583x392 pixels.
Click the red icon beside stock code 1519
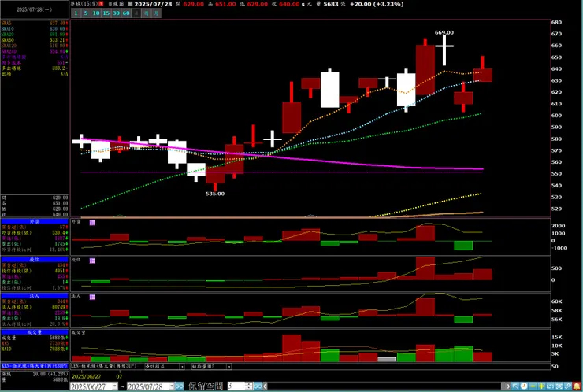(x=101, y=4)
